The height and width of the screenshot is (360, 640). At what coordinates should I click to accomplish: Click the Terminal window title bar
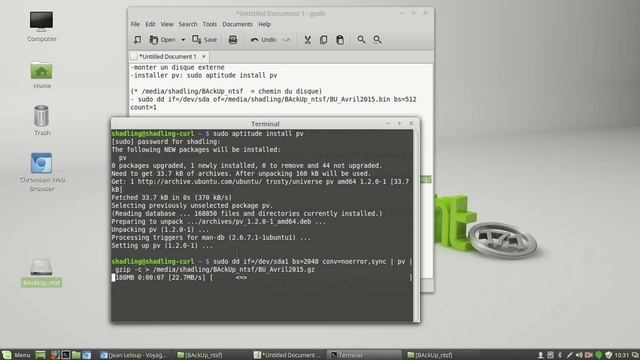pyautogui.click(x=265, y=124)
